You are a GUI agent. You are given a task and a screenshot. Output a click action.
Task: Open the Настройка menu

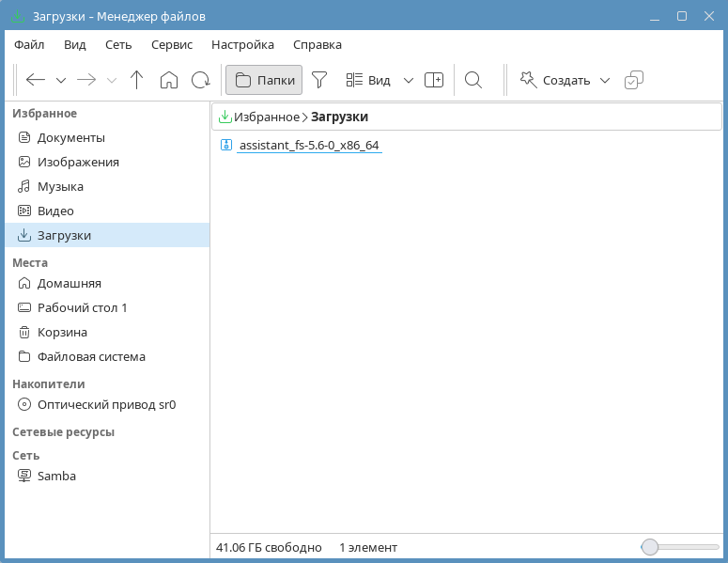click(242, 44)
